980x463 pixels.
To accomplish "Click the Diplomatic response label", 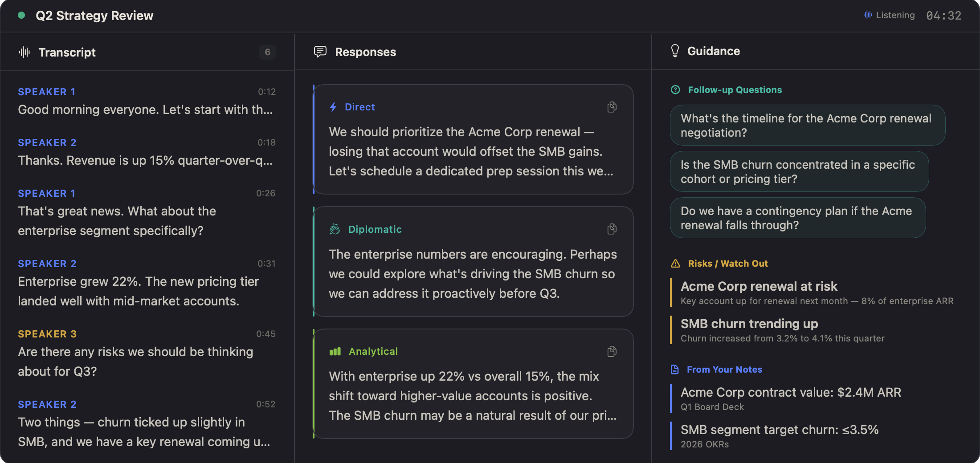I will [375, 229].
